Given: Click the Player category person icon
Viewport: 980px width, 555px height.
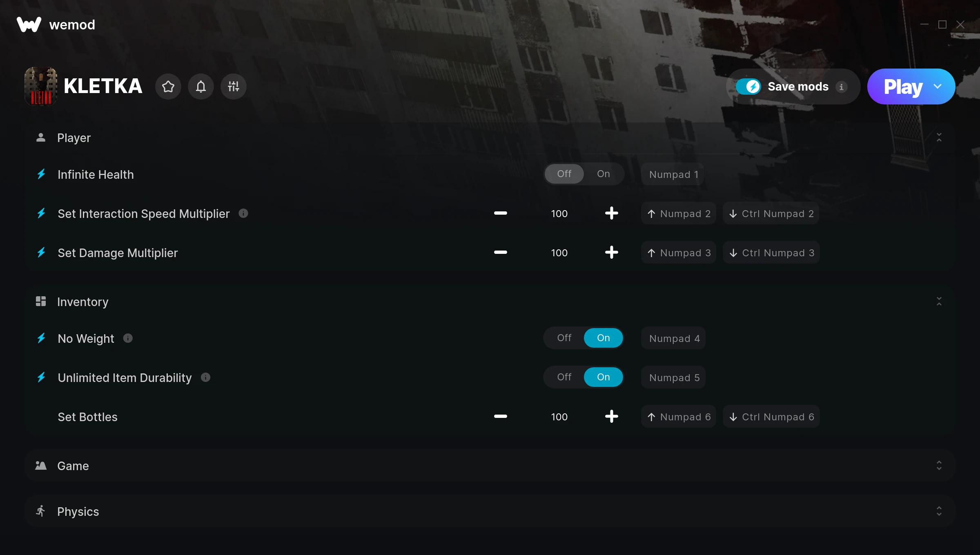Looking at the screenshot, I should pyautogui.click(x=41, y=138).
